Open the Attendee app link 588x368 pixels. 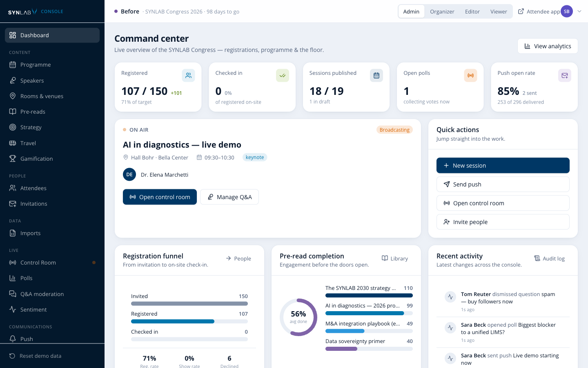click(x=539, y=11)
